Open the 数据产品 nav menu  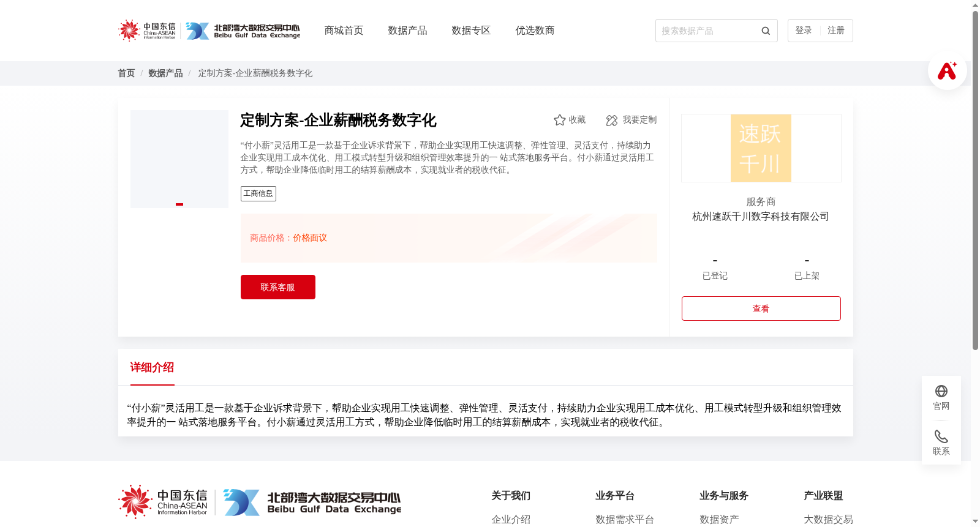[407, 31]
